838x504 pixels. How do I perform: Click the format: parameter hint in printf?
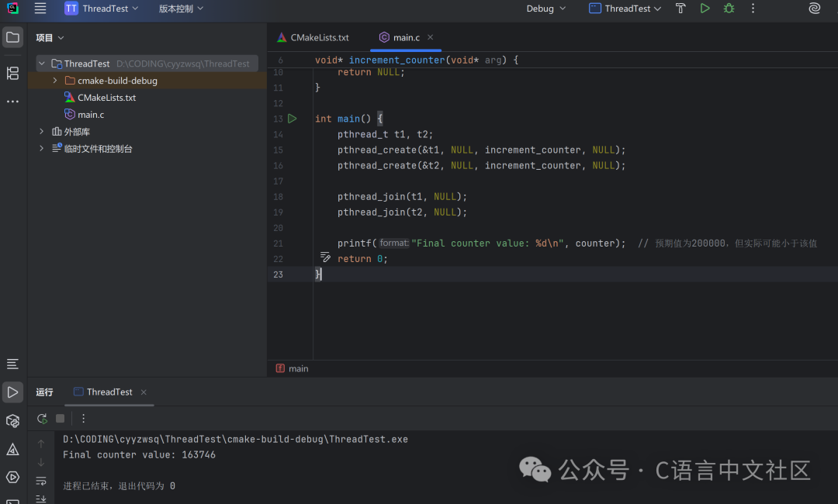point(394,243)
